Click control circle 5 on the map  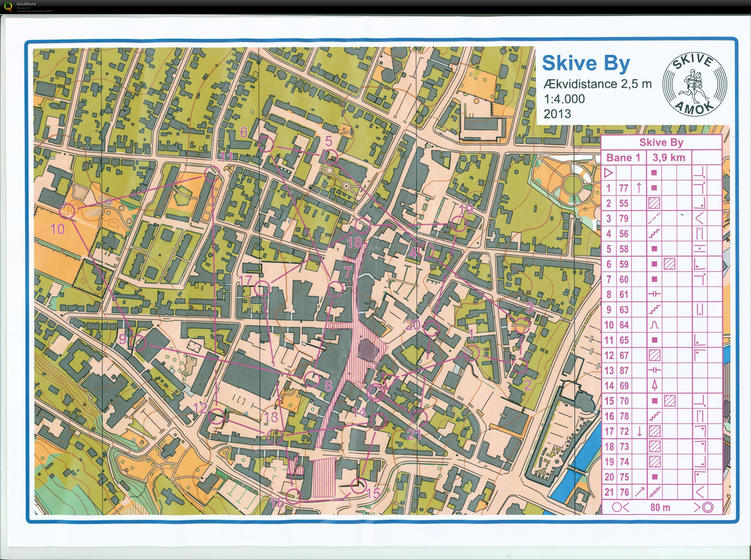[x=330, y=158]
